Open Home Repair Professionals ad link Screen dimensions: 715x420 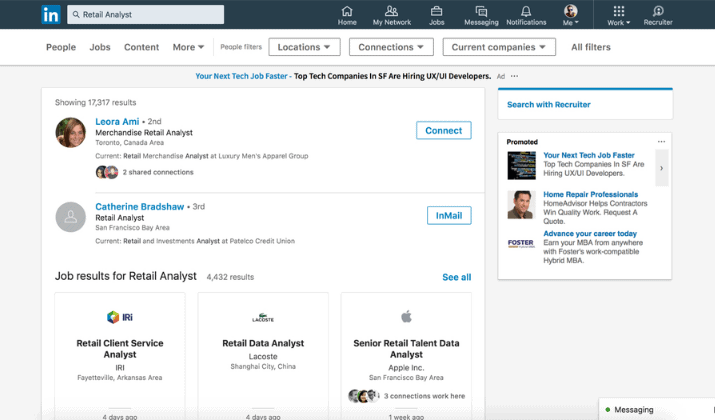tap(591, 194)
